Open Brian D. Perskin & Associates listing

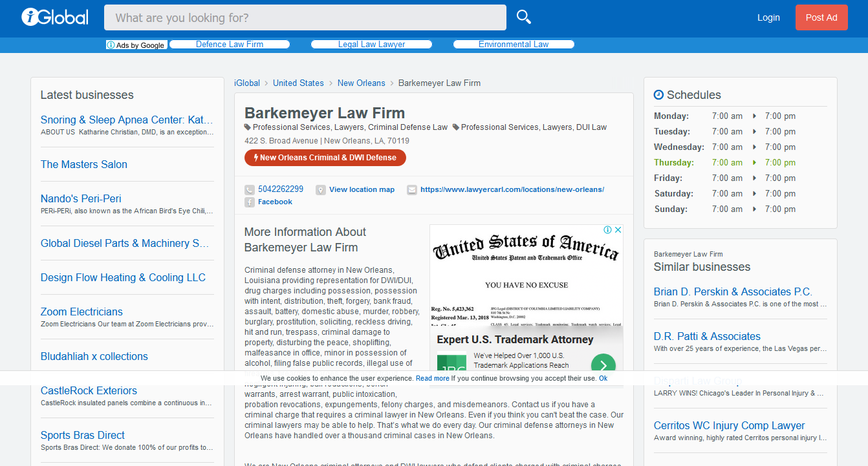pos(733,291)
